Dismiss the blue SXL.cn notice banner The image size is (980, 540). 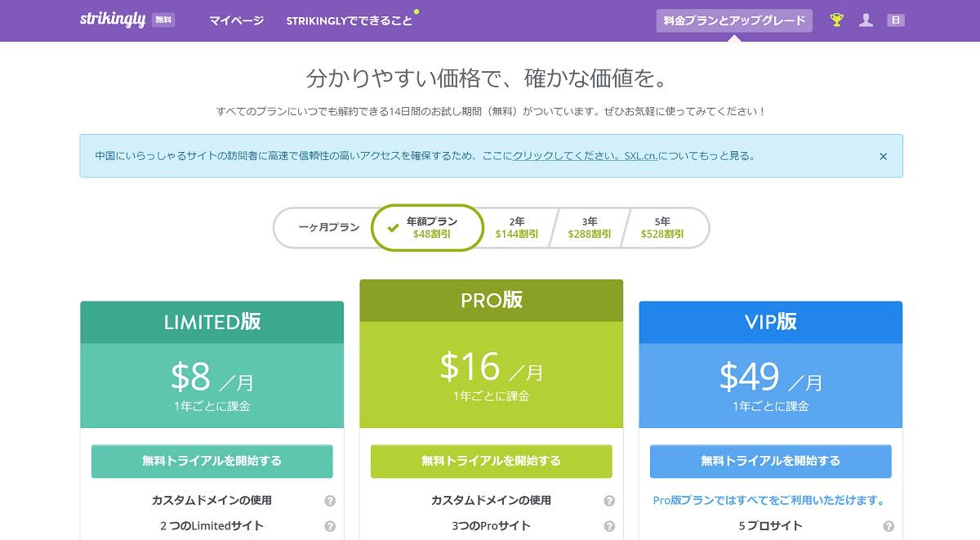point(881,154)
